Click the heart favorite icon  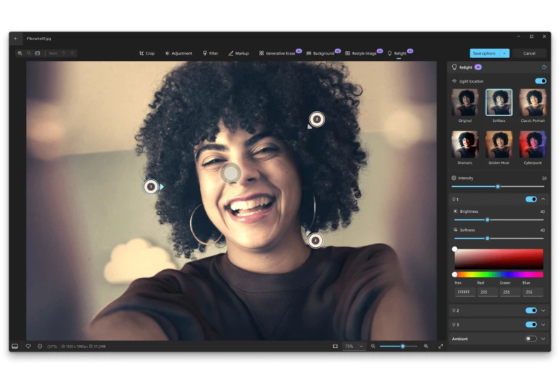pyautogui.click(x=28, y=346)
